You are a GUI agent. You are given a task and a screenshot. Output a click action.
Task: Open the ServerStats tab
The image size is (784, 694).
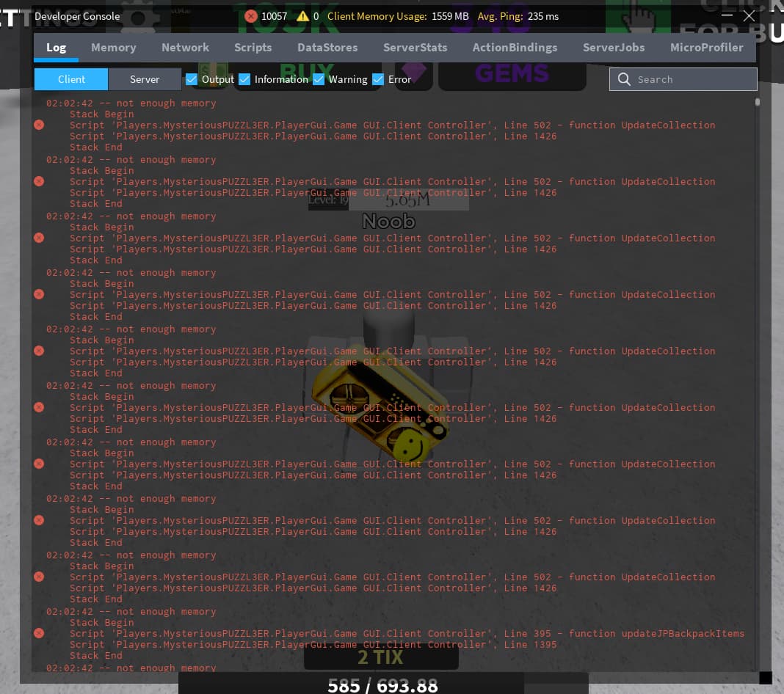pyautogui.click(x=415, y=48)
